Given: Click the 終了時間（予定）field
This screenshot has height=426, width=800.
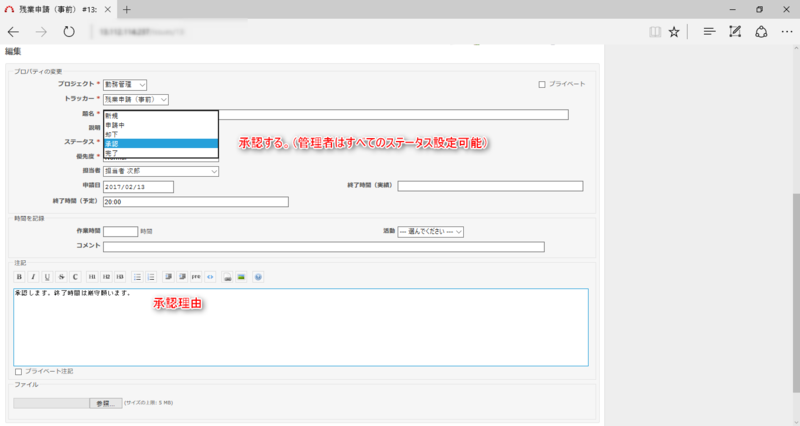Looking at the screenshot, I should [x=196, y=202].
